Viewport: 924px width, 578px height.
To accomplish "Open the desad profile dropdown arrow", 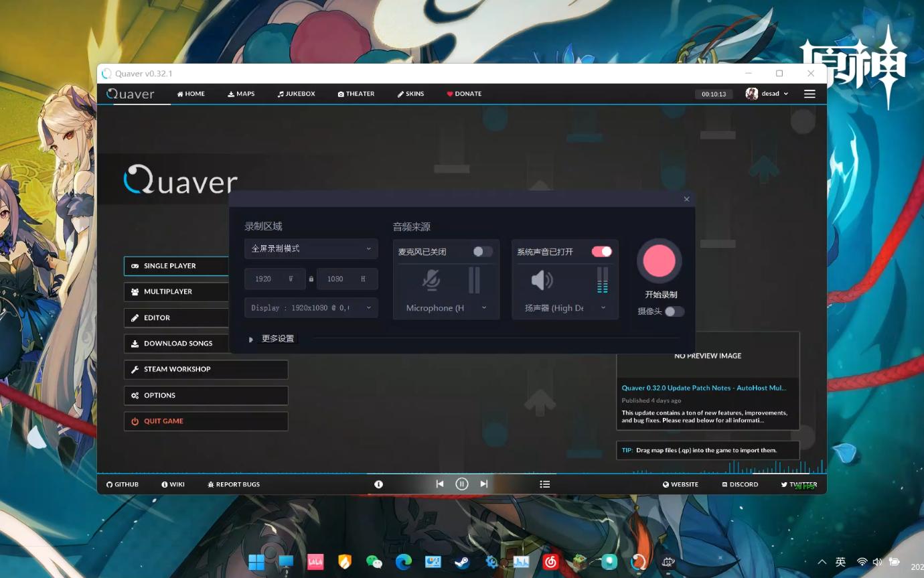I will point(786,94).
